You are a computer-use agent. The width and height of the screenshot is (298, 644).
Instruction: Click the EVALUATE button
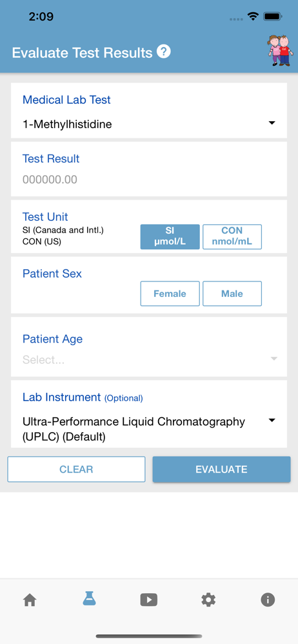(x=221, y=469)
